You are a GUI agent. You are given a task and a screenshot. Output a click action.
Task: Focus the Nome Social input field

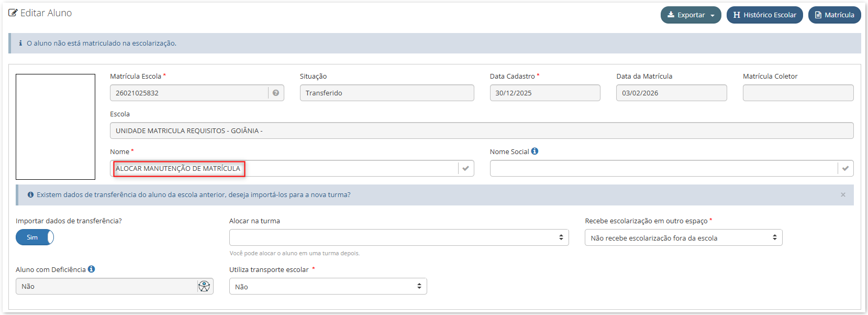click(663, 168)
